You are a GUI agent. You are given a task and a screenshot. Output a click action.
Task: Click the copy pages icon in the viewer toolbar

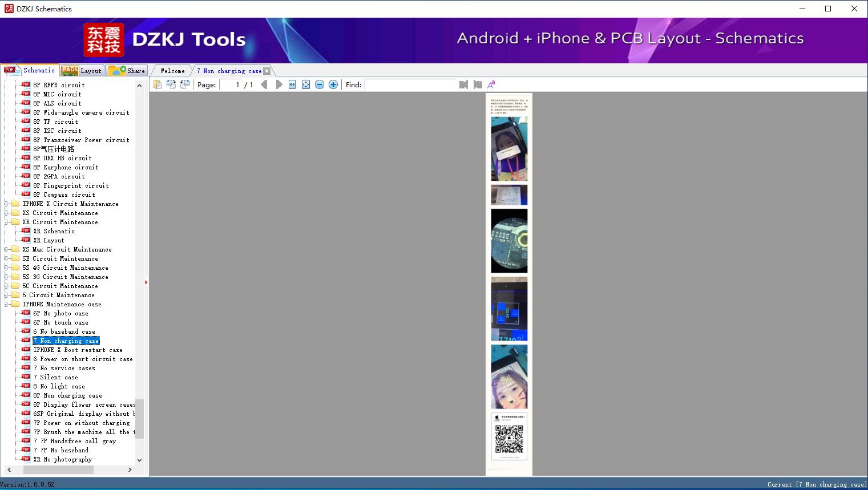158,84
